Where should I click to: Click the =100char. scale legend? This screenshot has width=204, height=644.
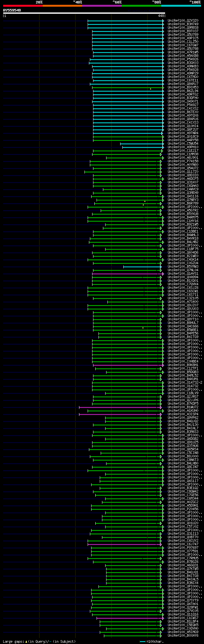pos(152,641)
